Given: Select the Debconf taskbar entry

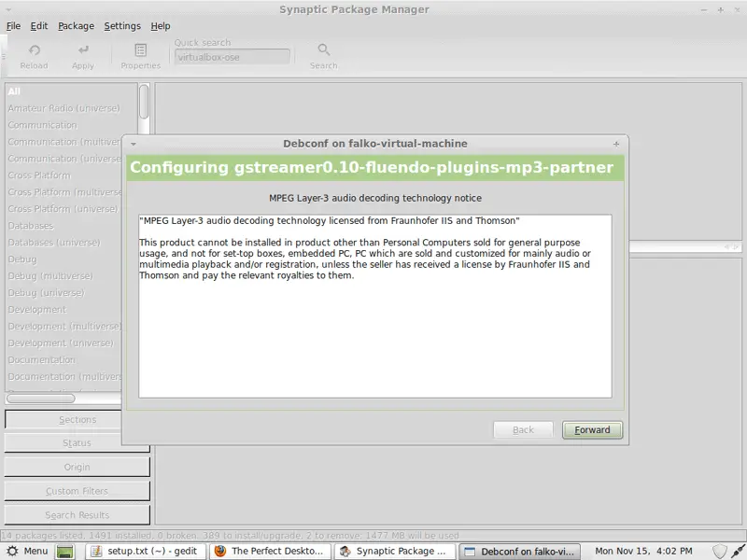Looking at the screenshot, I should (520, 551).
